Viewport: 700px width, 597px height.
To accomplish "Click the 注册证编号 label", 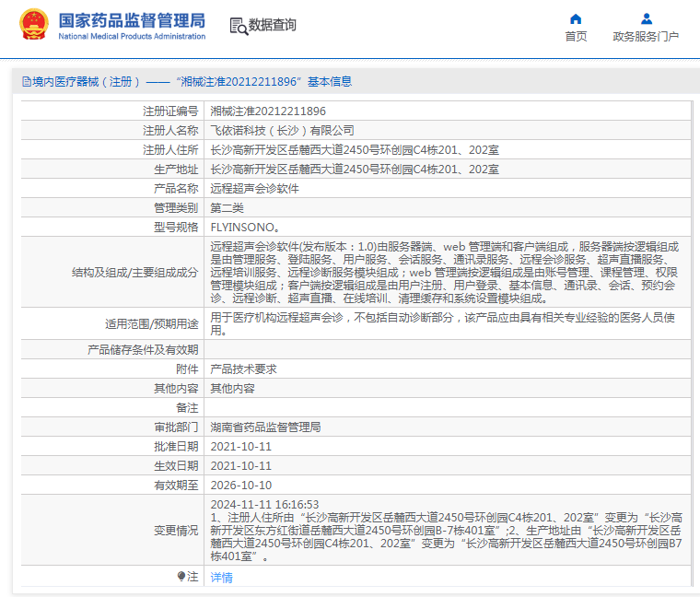I will click(170, 111).
